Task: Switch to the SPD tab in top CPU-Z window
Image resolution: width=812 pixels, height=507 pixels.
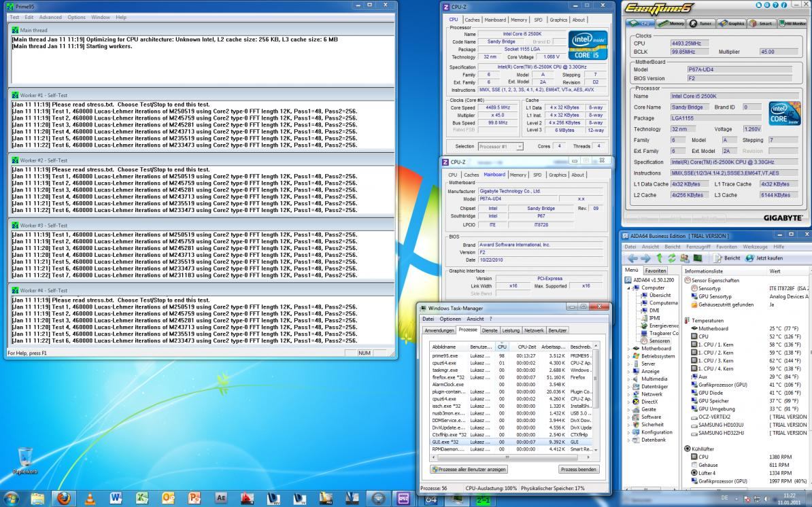Action: pos(538,20)
